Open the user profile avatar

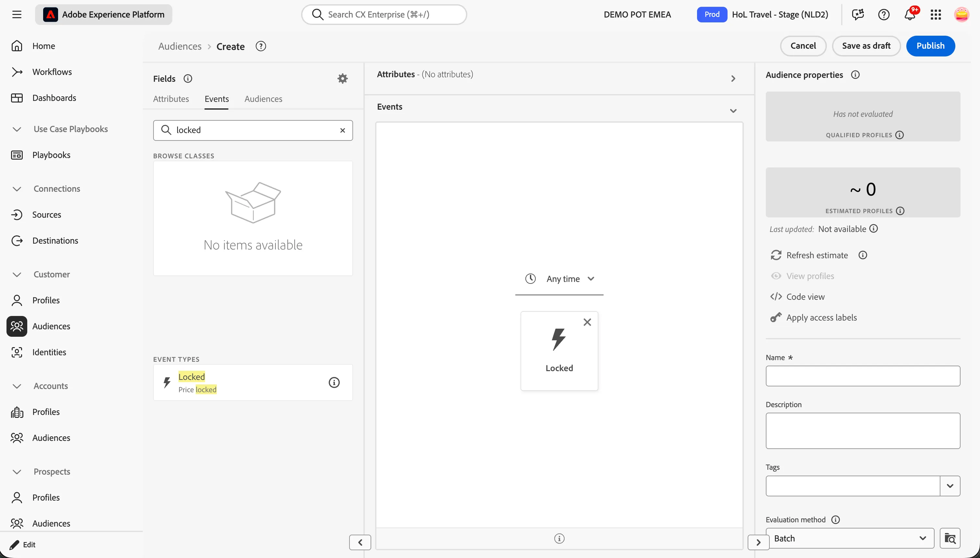(x=961, y=15)
